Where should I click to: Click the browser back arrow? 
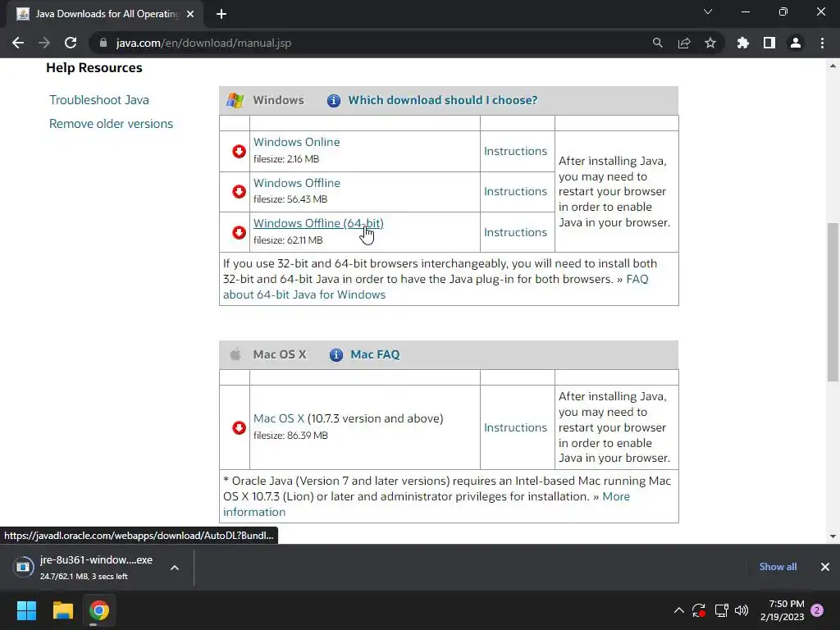coord(18,43)
